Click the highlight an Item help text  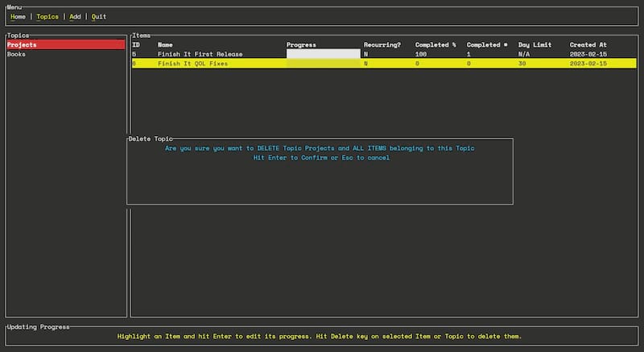319,337
